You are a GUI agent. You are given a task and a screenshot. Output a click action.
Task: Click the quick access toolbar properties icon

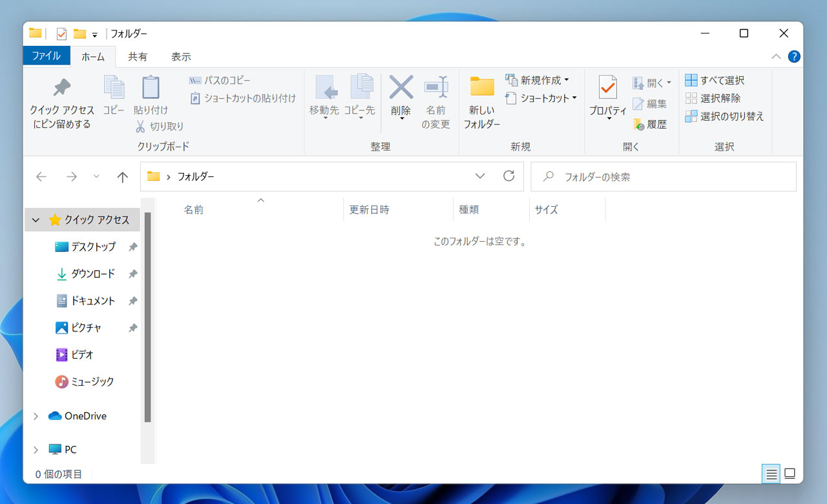(62, 34)
